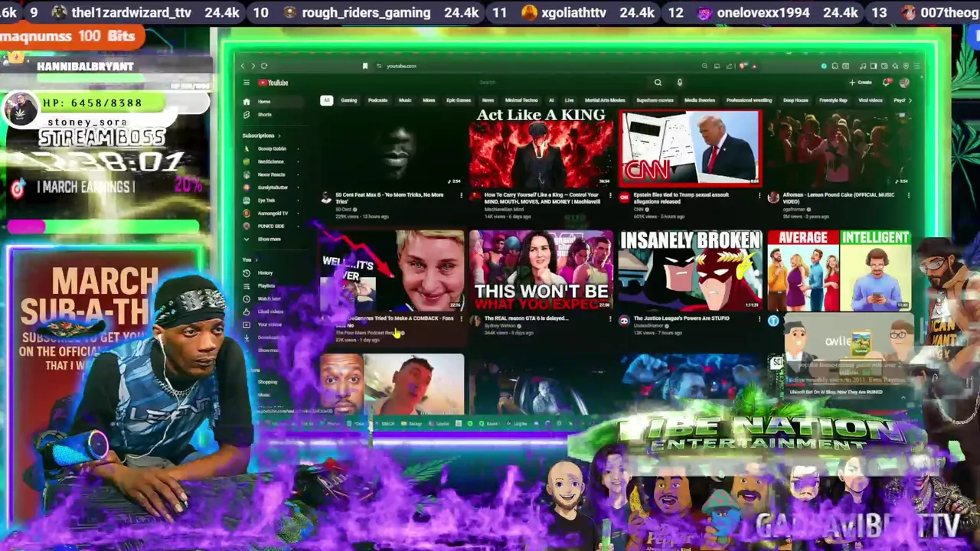
Task: Select the Mixes filter chip
Action: pos(429,100)
